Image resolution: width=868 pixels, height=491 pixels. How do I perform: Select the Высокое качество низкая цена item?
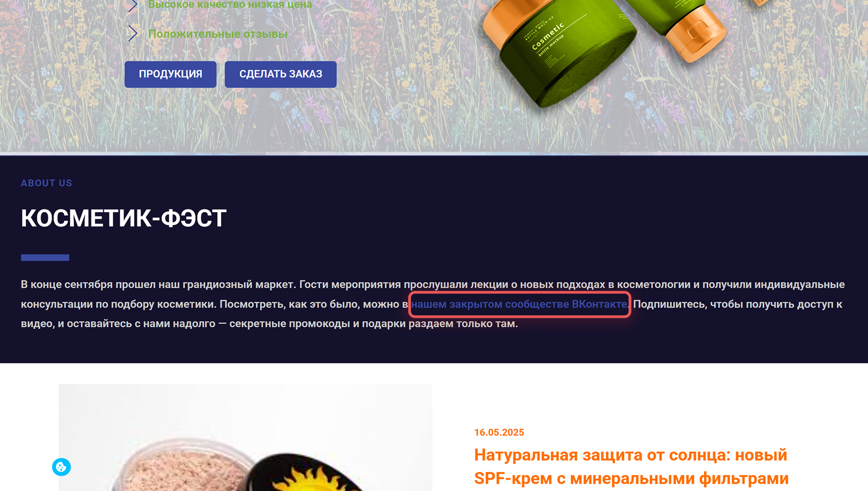tap(230, 5)
